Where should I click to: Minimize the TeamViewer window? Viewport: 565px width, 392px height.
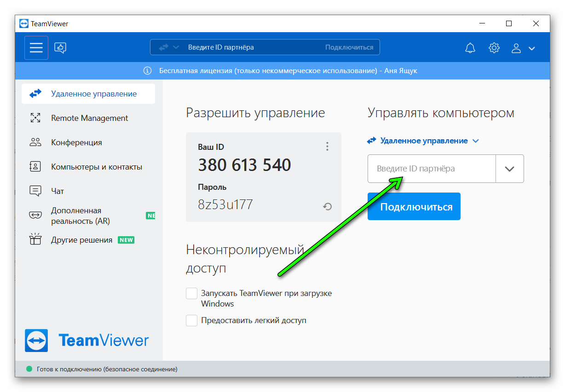pyautogui.click(x=482, y=23)
